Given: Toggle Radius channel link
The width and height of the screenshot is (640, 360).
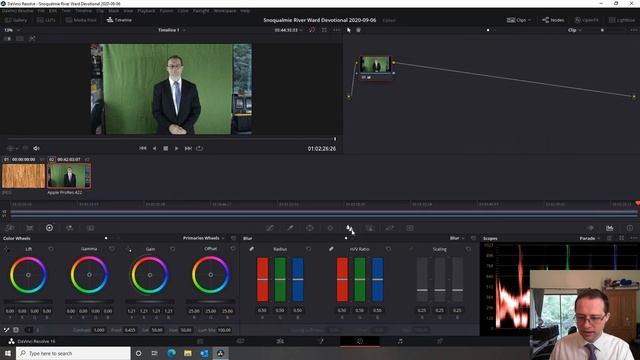Looking at the screenshot, I should click(251, 249).
